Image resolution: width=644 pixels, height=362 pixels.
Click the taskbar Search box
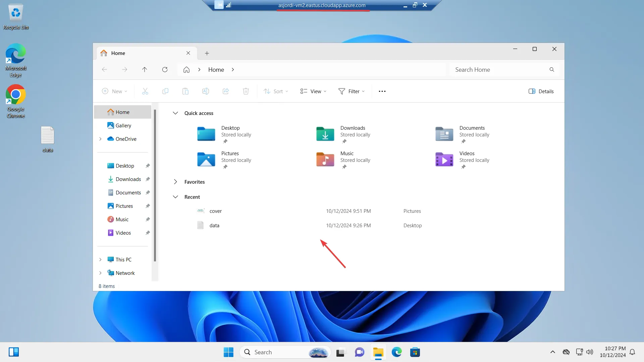pos(285,352)
